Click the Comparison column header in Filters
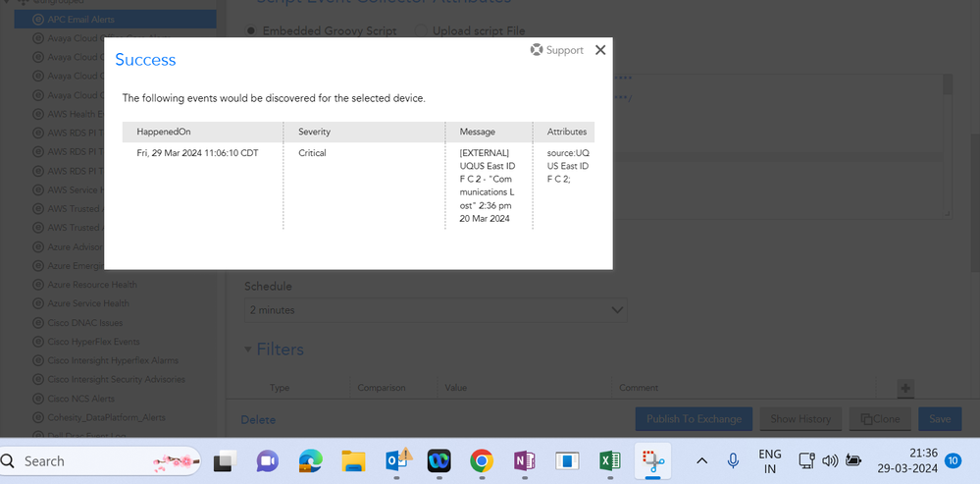Viewport: 980px width, 484px height. coord(382,388)
